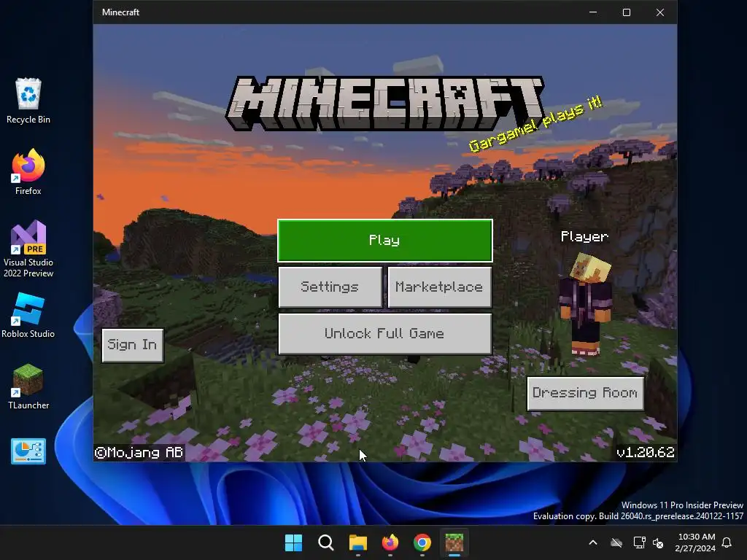Screen dimensions: 747x560
Task: Click the Minecraft title logo
Action: (x=385, y=103)
